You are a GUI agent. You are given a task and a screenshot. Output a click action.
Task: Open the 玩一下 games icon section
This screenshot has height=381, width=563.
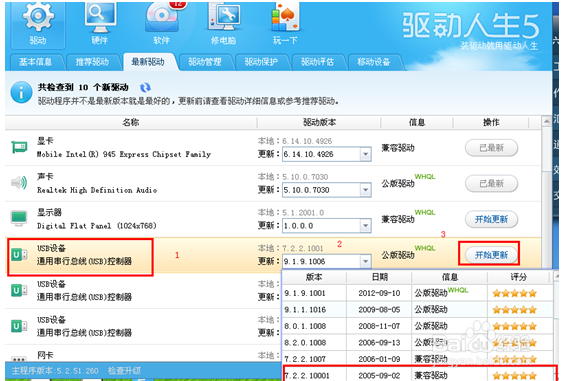click(x=285, y=24)
